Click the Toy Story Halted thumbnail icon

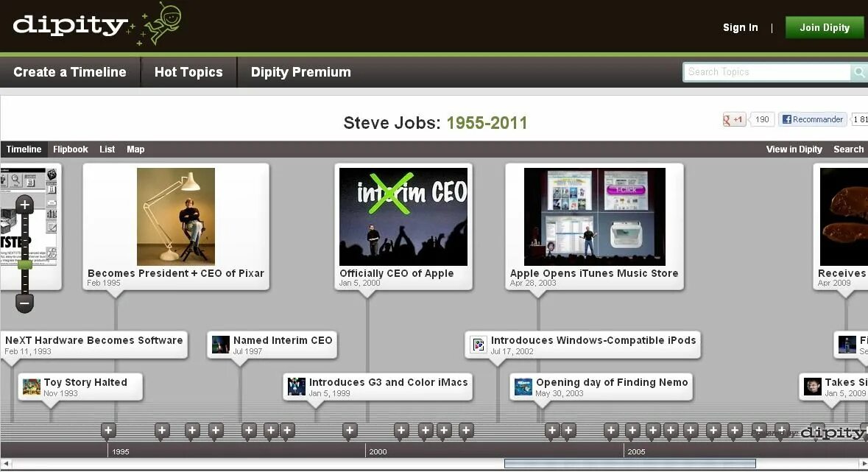click(x=32, y=387)
